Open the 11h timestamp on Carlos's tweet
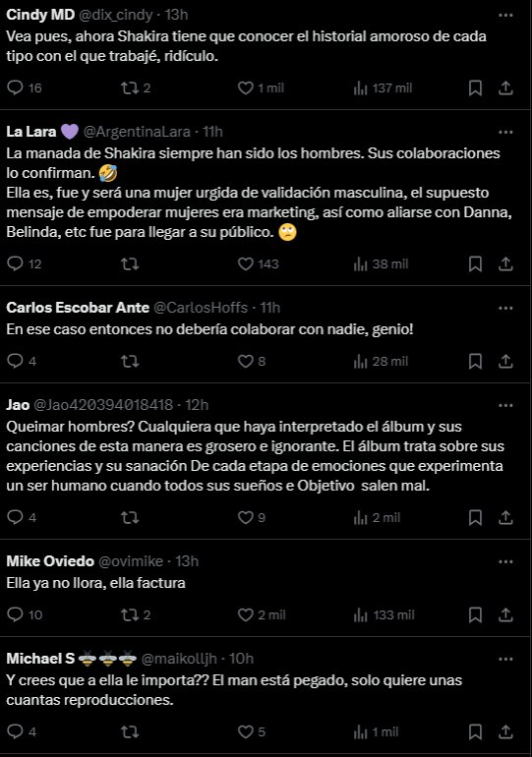This screenshot has height=757, width=532. 269,308
